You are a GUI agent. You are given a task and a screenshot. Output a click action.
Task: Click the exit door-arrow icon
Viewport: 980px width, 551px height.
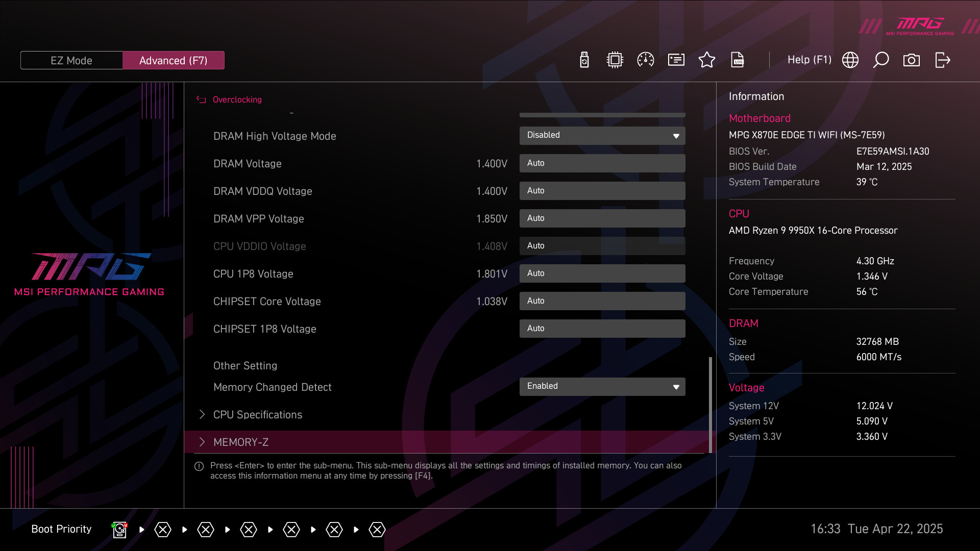[x=943, y=60]
